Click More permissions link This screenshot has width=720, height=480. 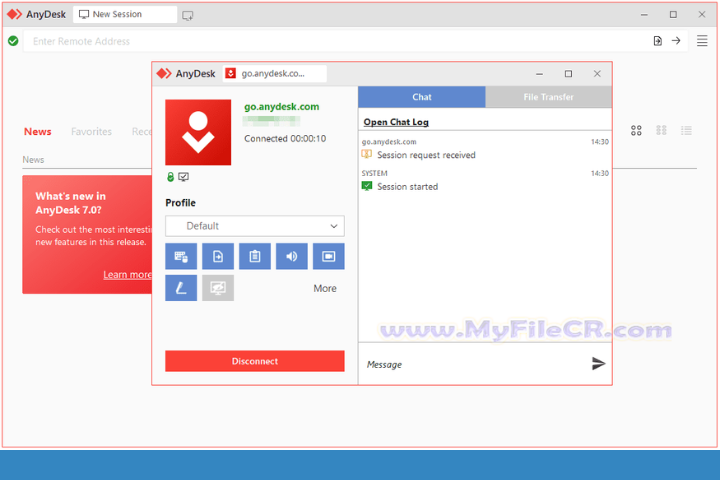coord(325,288)
